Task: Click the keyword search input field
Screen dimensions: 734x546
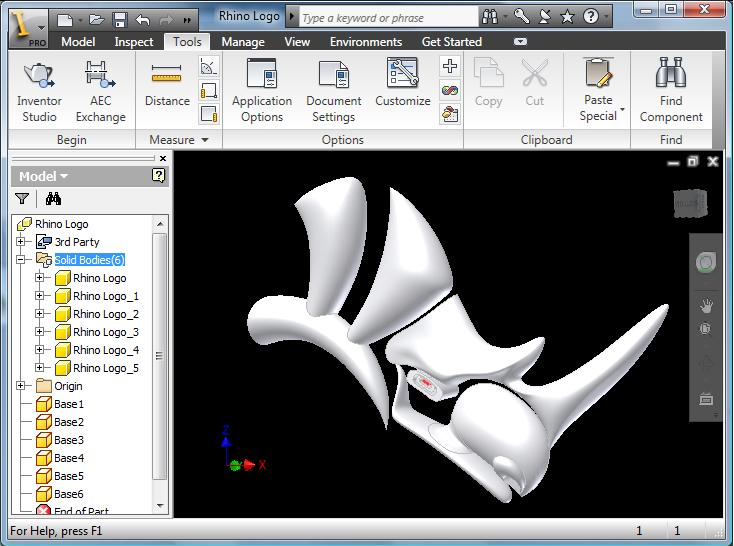Action: click(x=388, y=18)
